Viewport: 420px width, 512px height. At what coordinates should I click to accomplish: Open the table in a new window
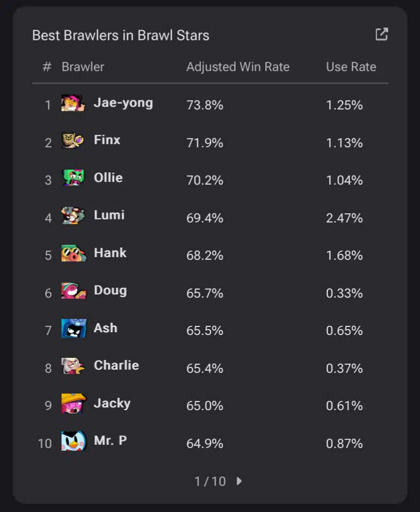pyautogui.click(x=382, y=34)
